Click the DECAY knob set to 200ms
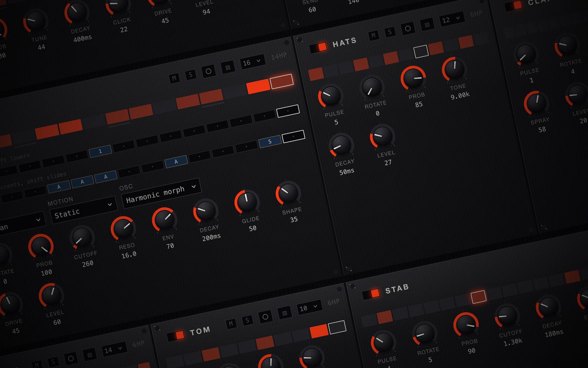This screenshot has height=368, width=588. [206, 211]
